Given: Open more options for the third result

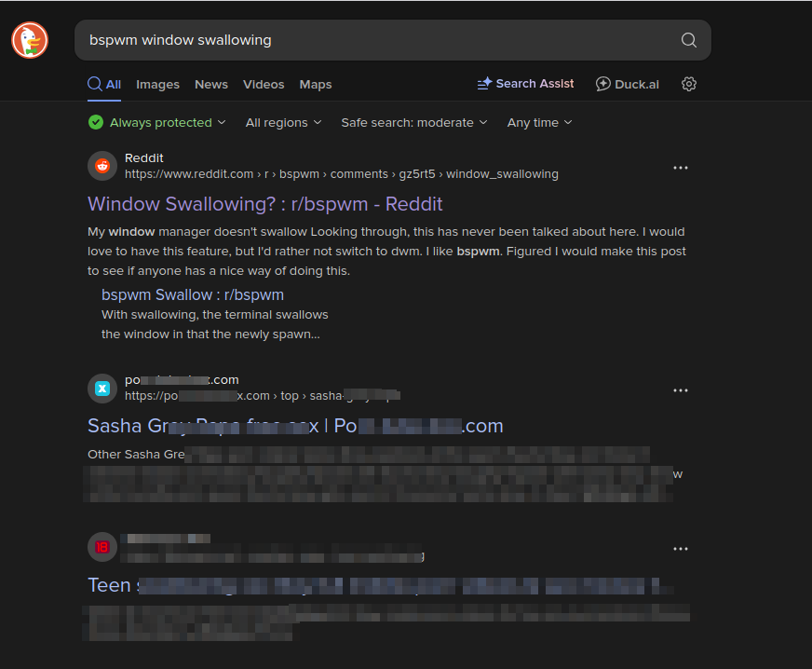Looking at the screenshot, I should point(681,549).
